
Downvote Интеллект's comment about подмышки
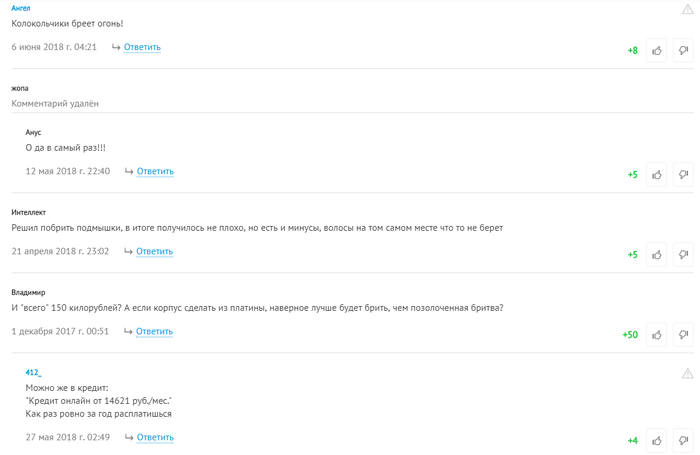683,254
